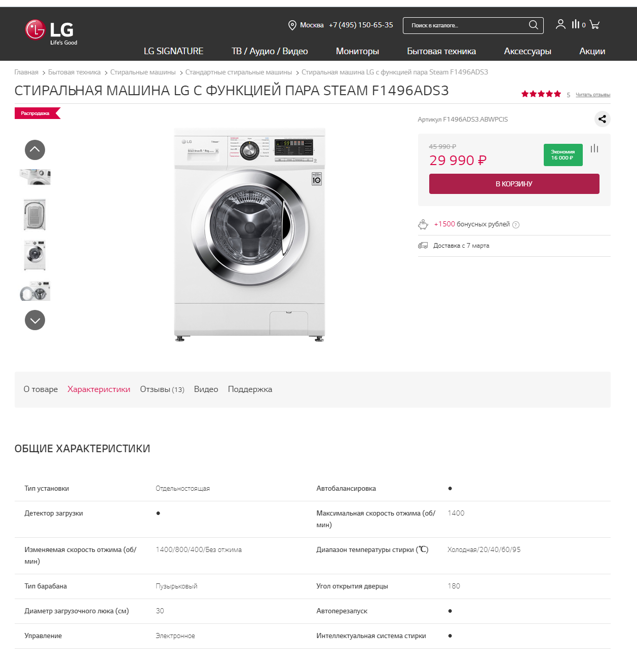Switch to the Отзывы (13) tab
The width and height of the screenshot is (637, 672).
click(162, 389)
